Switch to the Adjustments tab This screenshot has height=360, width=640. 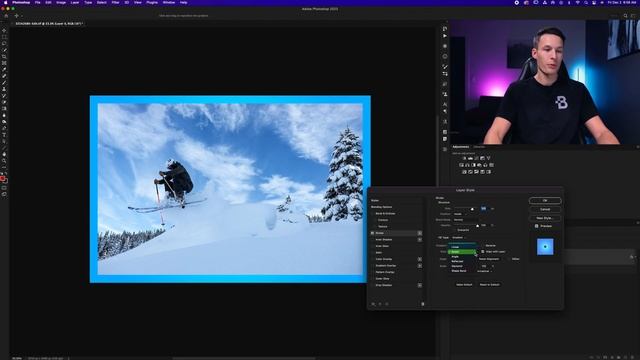click(x=461, y=147)
